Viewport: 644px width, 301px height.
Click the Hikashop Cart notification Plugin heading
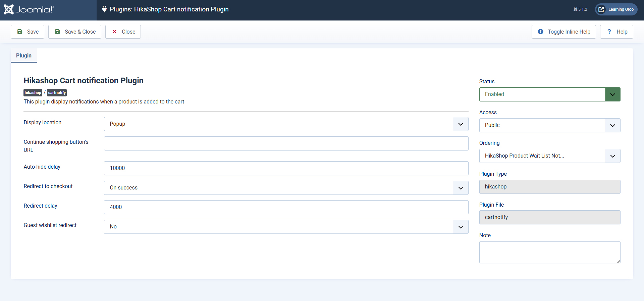click(x=84, y=81)
